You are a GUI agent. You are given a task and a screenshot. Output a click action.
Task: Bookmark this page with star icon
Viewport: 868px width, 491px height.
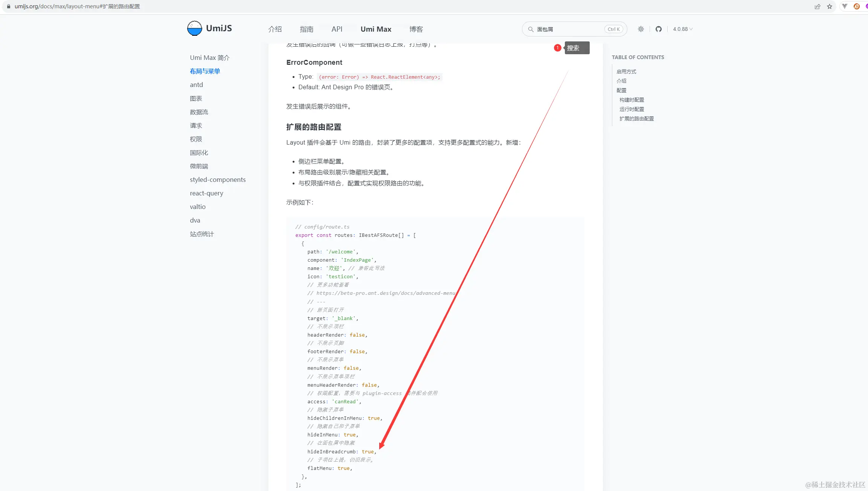pos(830,6)
